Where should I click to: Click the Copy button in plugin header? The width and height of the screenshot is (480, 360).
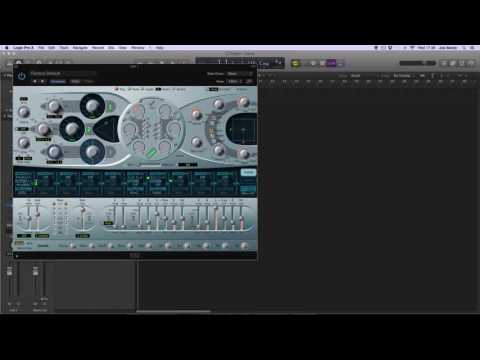(x=76, y=81)
